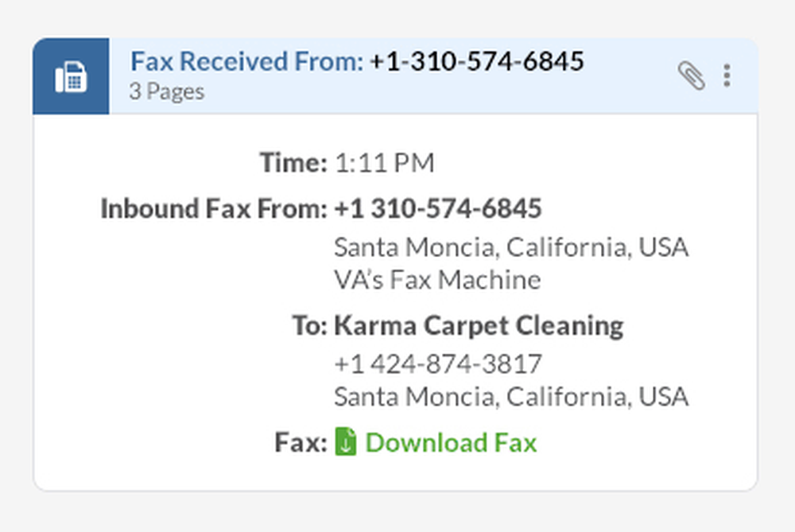This screenshot has width=795, height=532.
Task: Click the "Fax:" field label
Action: coord(301,442)
